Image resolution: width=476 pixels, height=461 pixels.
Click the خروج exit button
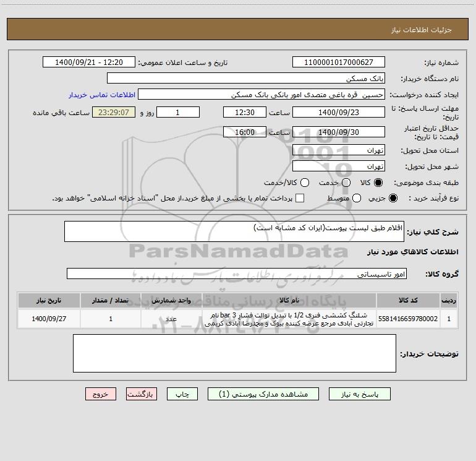click(x=101, y=394)
